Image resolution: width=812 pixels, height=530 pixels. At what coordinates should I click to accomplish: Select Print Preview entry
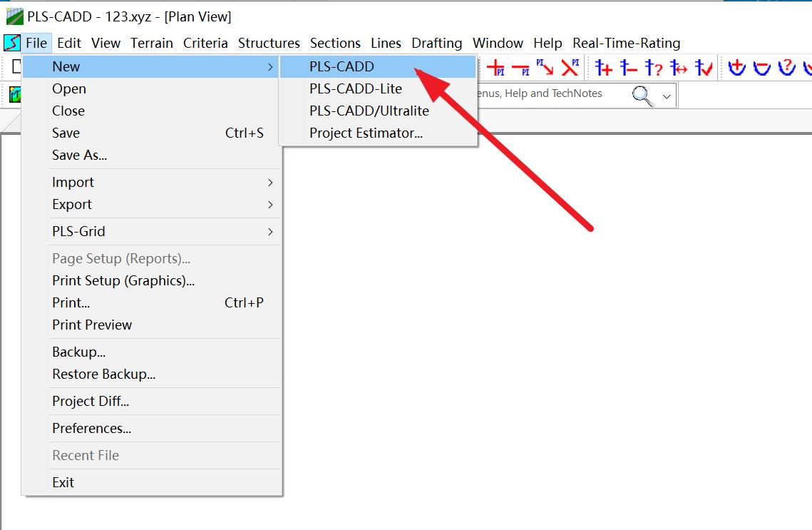[151, 325]
